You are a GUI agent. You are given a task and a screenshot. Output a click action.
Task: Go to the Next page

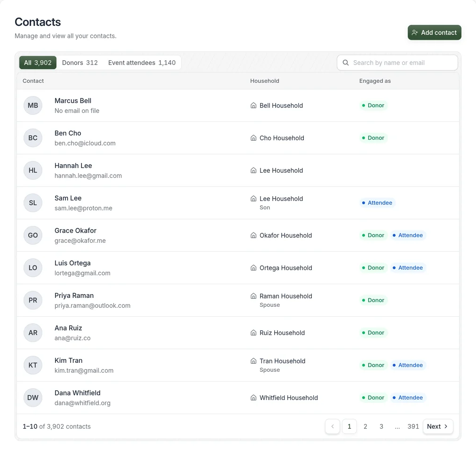(438, 426)
